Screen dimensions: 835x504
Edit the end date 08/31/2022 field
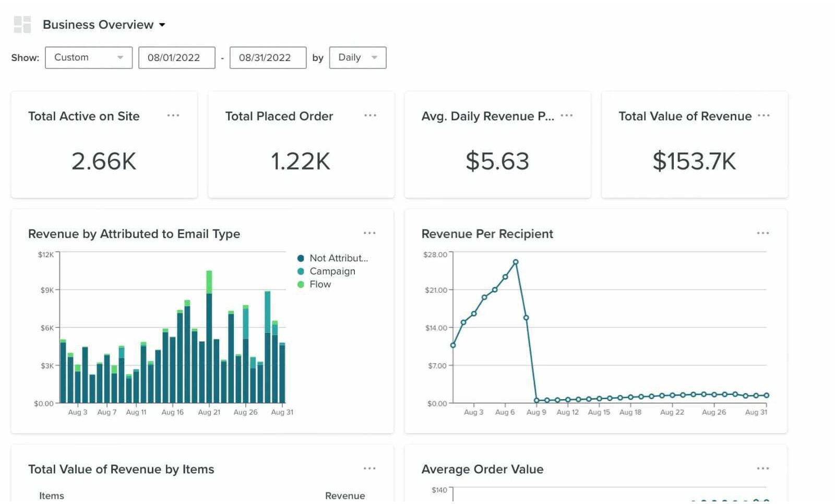pyautogui.click(x=268, y=57)
